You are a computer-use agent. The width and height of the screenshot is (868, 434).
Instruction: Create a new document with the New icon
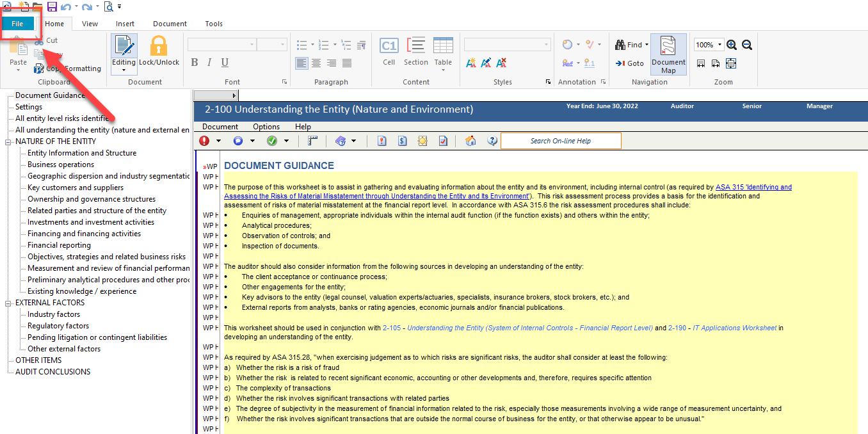click(x=25, y=6)
